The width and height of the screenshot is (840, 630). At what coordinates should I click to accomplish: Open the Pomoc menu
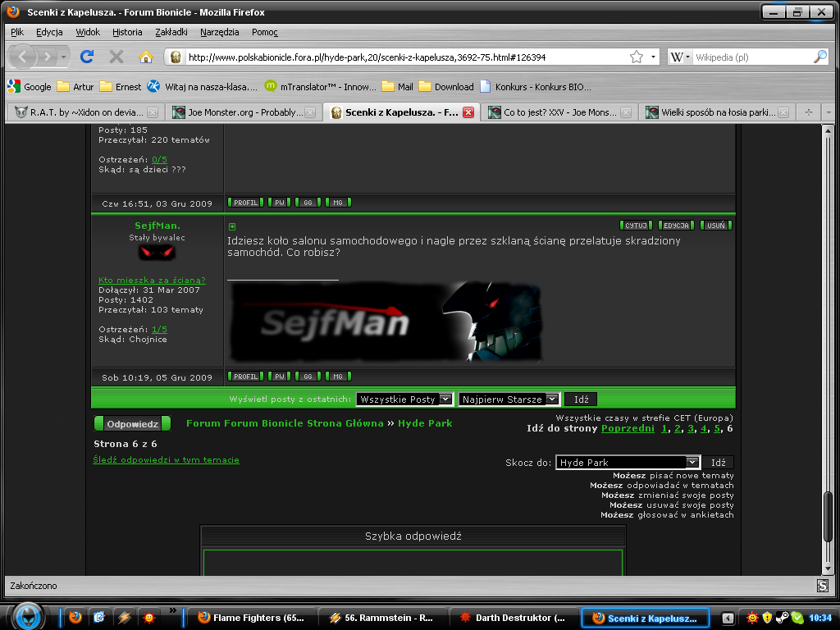(x=265, y=32)
